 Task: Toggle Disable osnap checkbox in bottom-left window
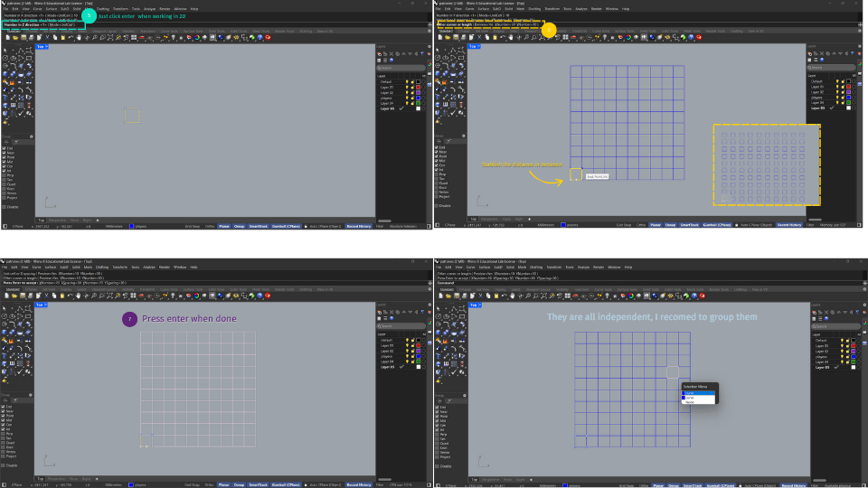[4, 467]
